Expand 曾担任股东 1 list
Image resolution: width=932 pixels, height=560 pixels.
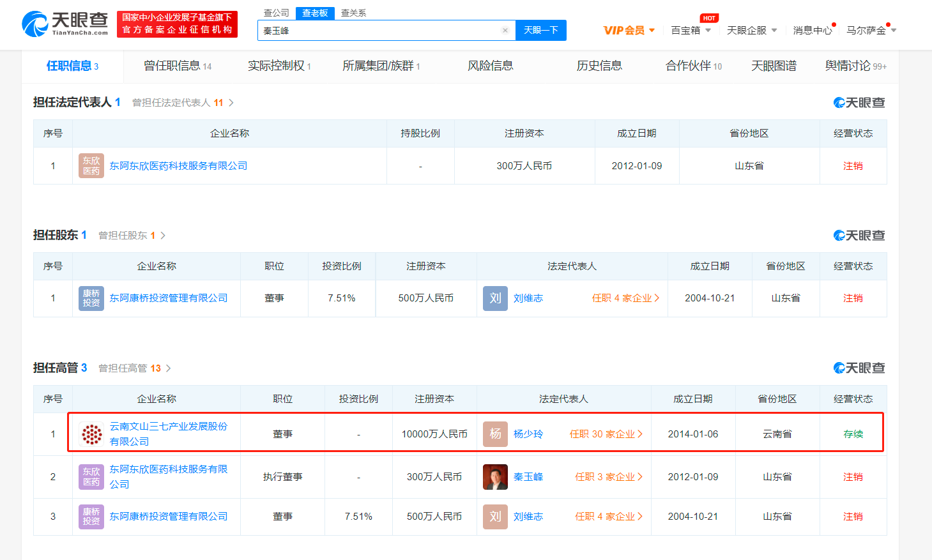pos(132,236)
